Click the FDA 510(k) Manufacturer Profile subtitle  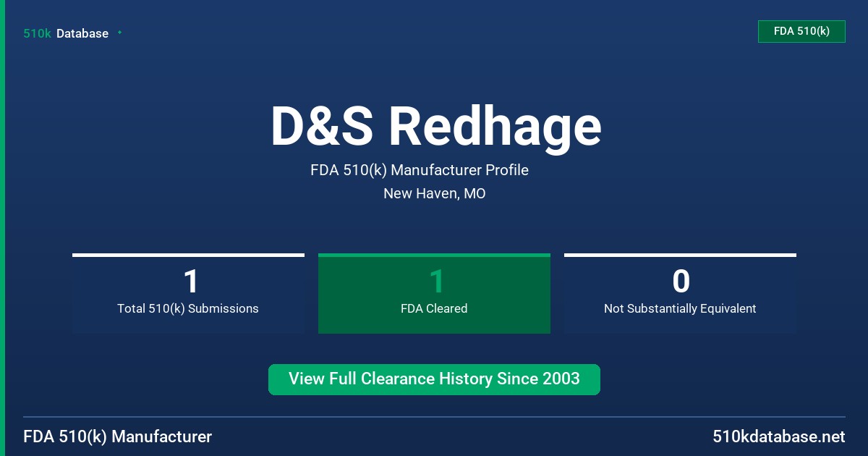pyautogui.click(x=420, y=170)
